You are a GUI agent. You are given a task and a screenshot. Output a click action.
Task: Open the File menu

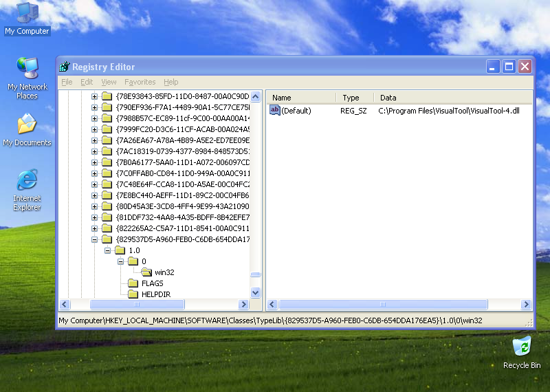(67, 82)
